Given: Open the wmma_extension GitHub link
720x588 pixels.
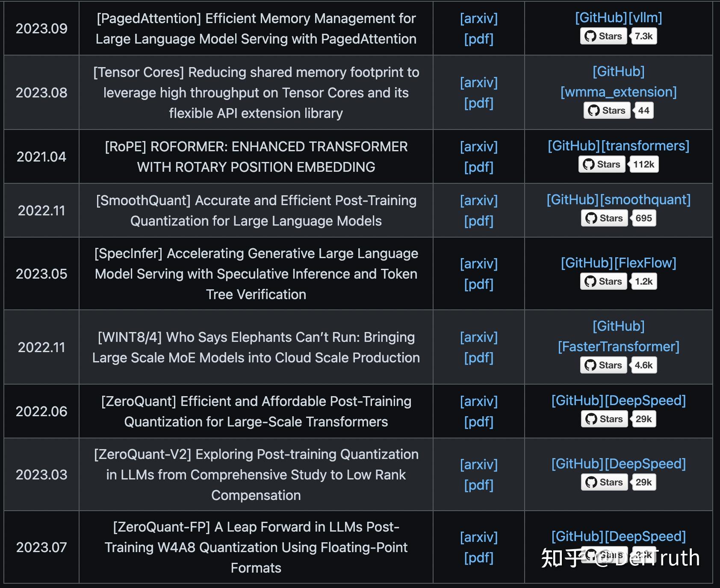Looking at the screenshot, I should pyautogui.click(x=618, y=92).
